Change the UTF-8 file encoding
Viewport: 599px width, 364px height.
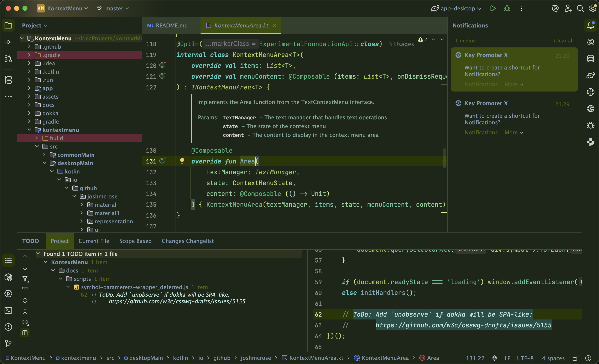tap(525, 358)
